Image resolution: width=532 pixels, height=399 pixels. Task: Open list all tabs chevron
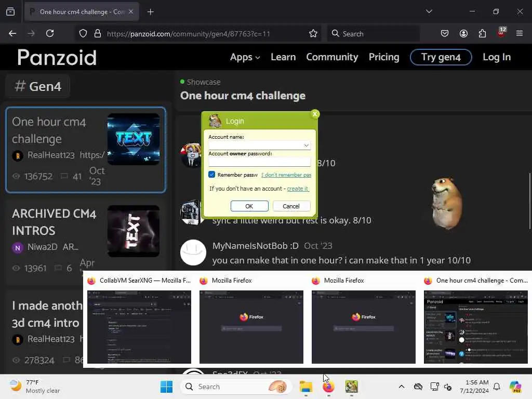pos(429,11)
